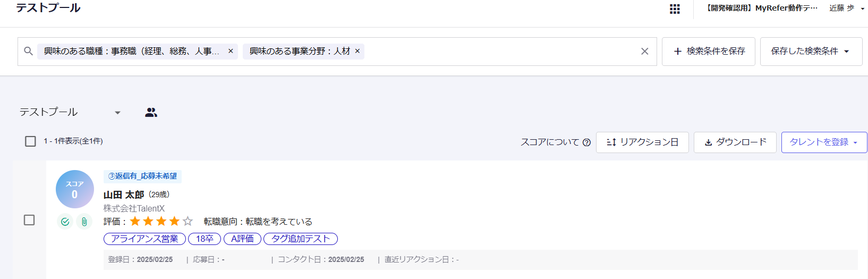Click the アライアンス営業 tag
868x279 pixels.
144,239
